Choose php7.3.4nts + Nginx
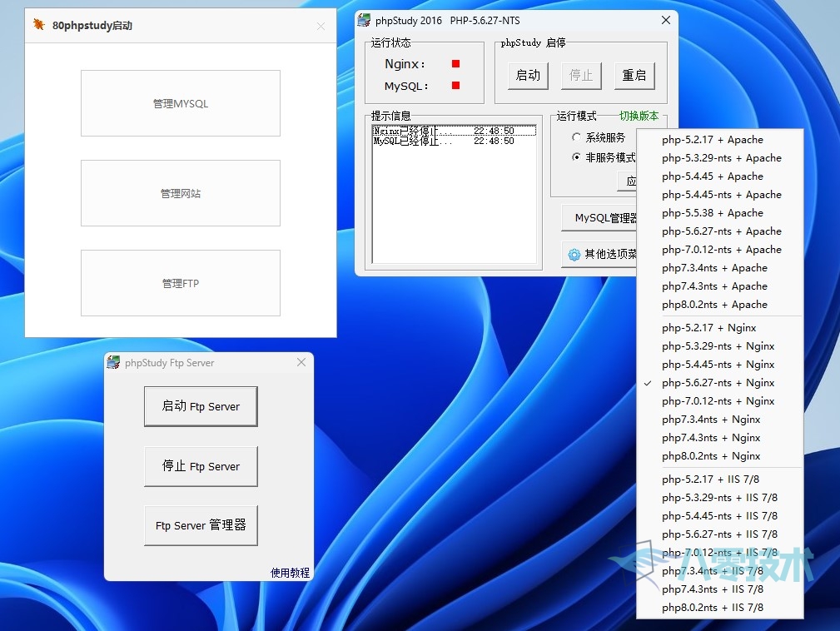The height and width of the screenshot is (631, 840). [x=720, y=420]
